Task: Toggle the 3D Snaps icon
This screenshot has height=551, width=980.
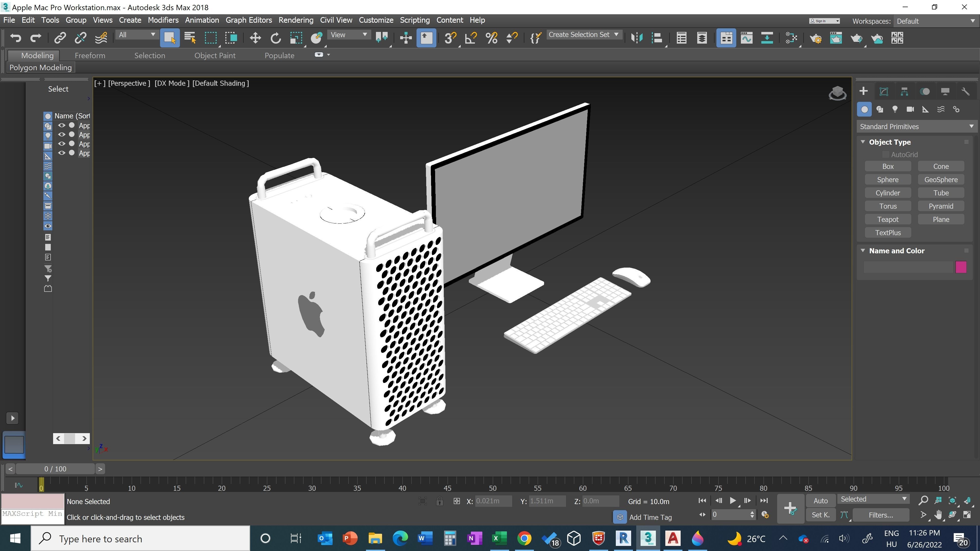Action: (x=450, y=38)
